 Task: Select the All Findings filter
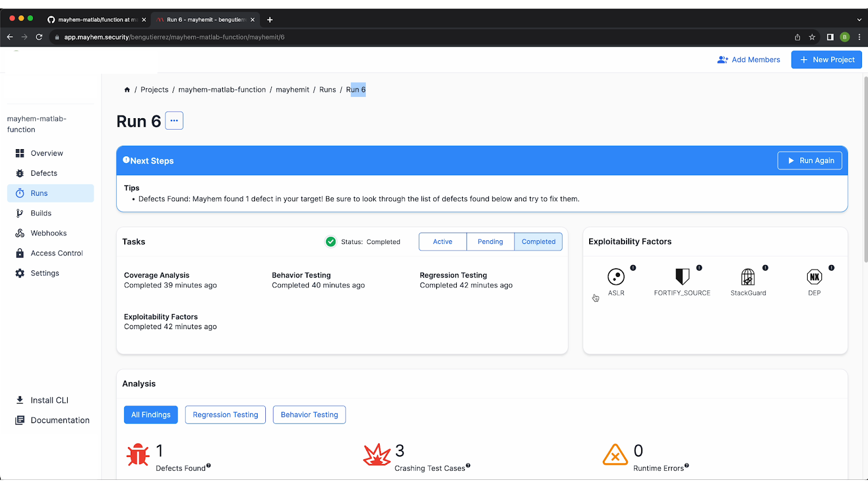pos(151,415)
